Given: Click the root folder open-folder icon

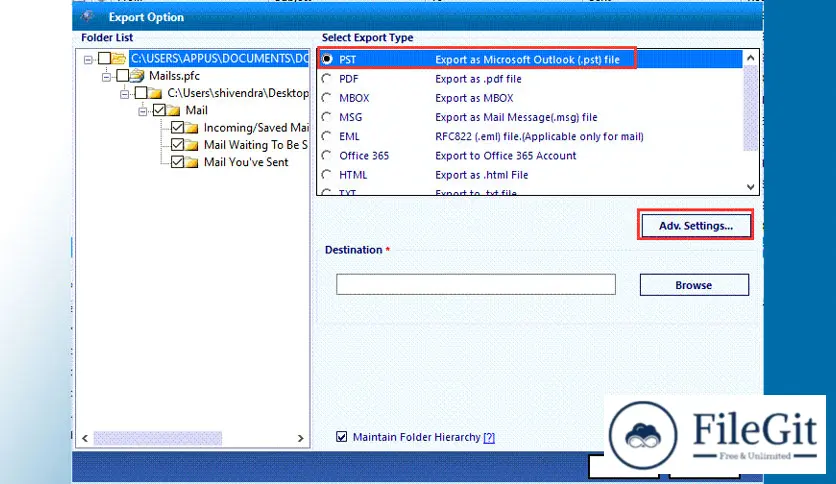Looking at the screenshot, I should [119, 58].
